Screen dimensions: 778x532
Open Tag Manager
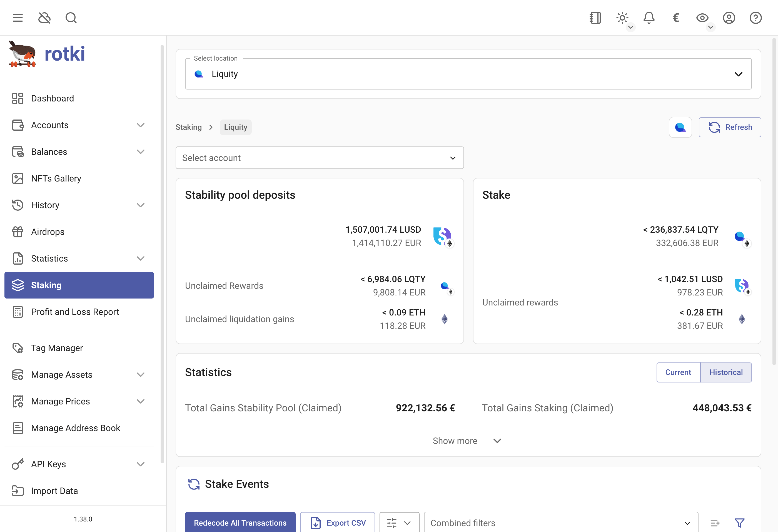click(x=79, y=348)
